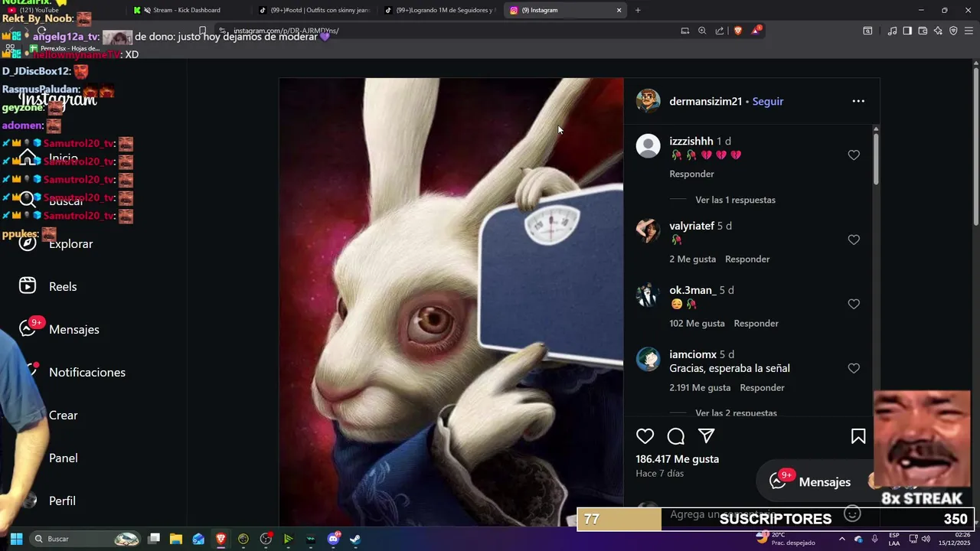Screen dimensions: 980x551
Task: Open the comment bubble icon under the post
Action: point(675,436)
